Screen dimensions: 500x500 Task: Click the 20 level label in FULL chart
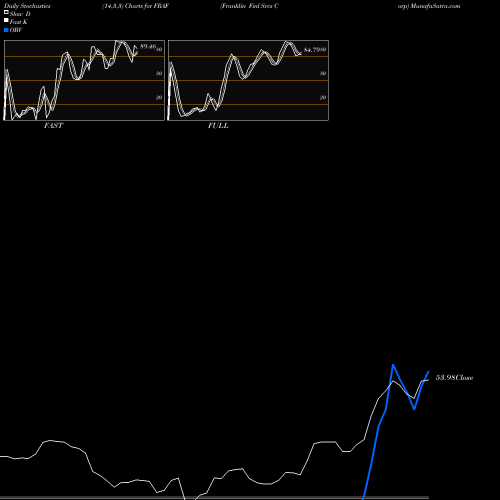pos(323,97)
